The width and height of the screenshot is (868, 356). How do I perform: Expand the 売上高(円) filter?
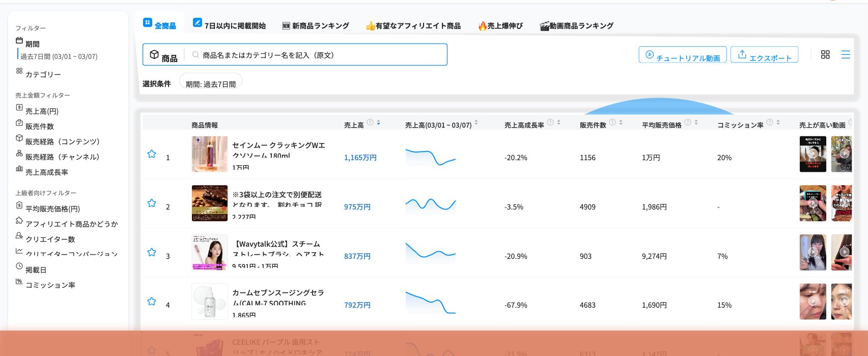click(x=42, y=111)
